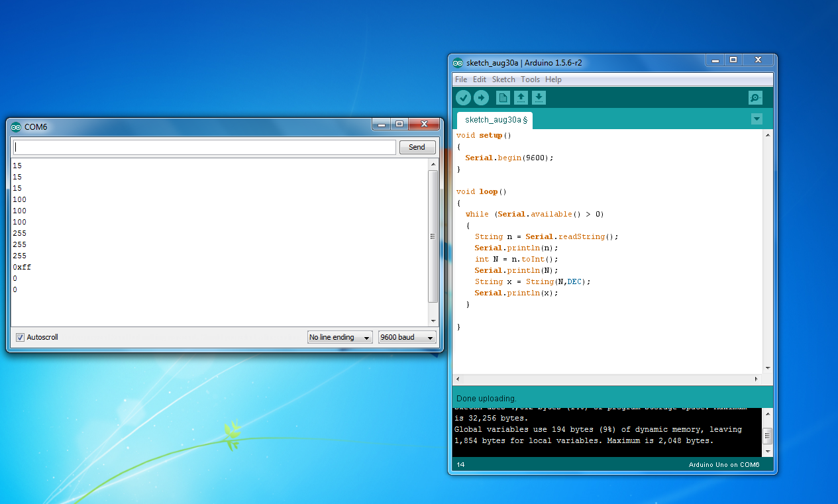Click the COM6 output scrollbar down arrow
The image size is (838, 504).
tap(433, 321)
